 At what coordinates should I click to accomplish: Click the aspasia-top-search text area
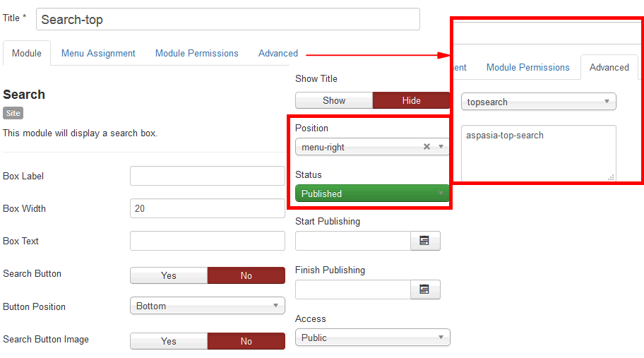[x=538, y=153]
